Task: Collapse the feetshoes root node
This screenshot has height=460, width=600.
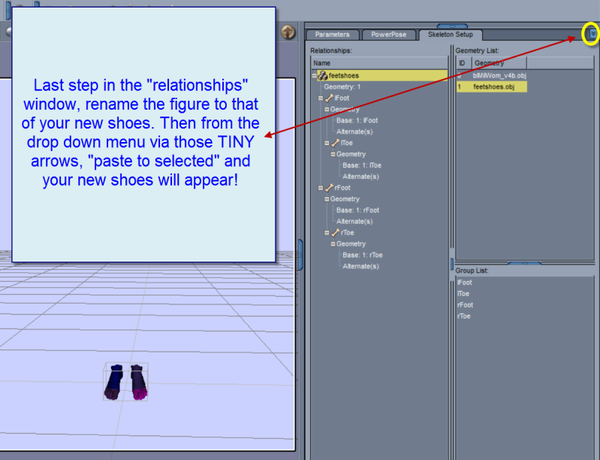Action: coord(314,76)
